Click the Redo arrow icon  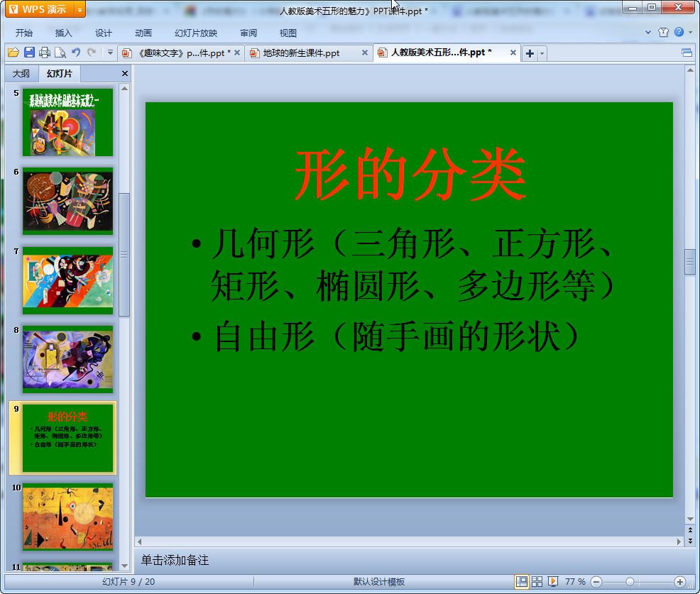(92, 53)
